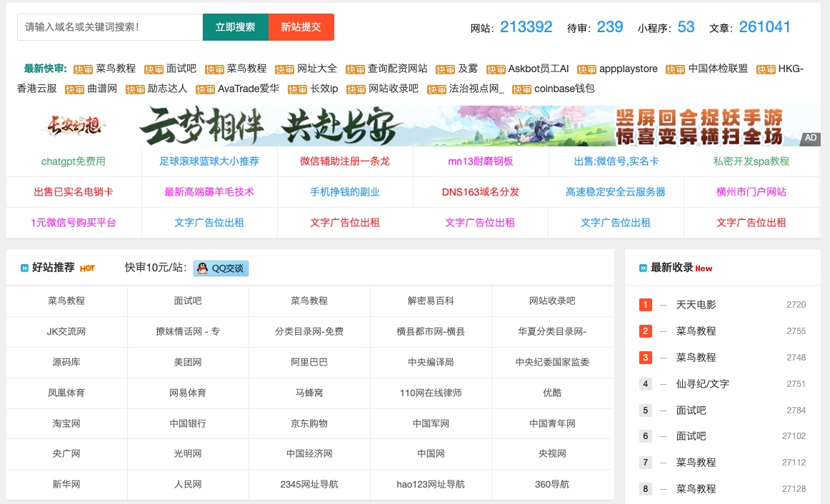Click the 快审 badge before coinbase钱包

tap(522, 90)
